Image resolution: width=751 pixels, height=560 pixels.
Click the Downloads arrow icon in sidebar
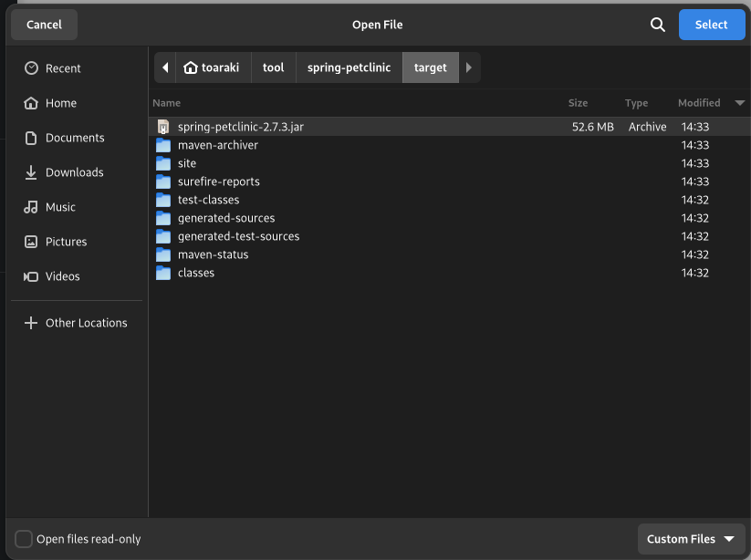31,172
